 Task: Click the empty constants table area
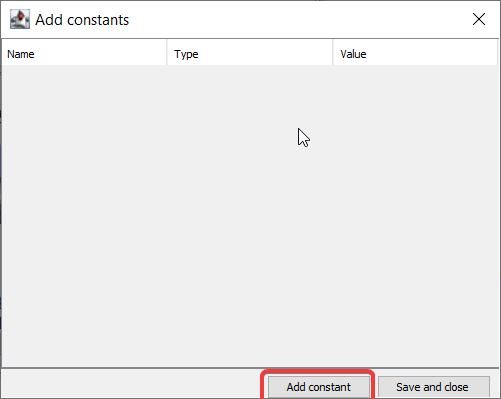pyautogui.click(x=250, y=216)
